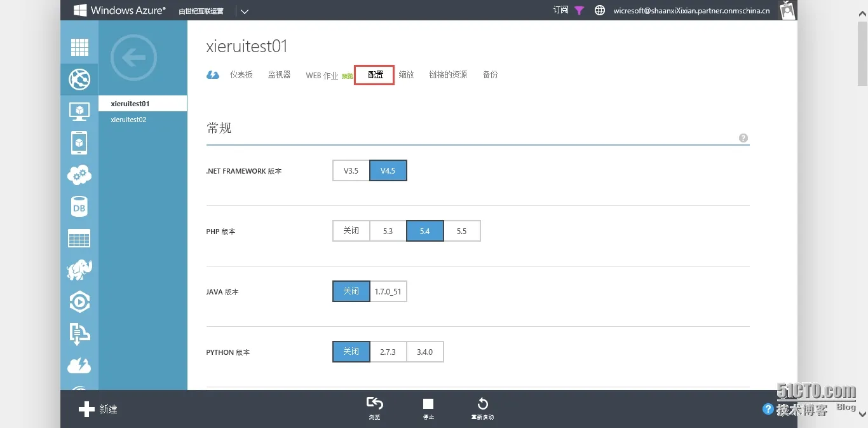Select the Web Sites globe icon

(x=79, y=79)
